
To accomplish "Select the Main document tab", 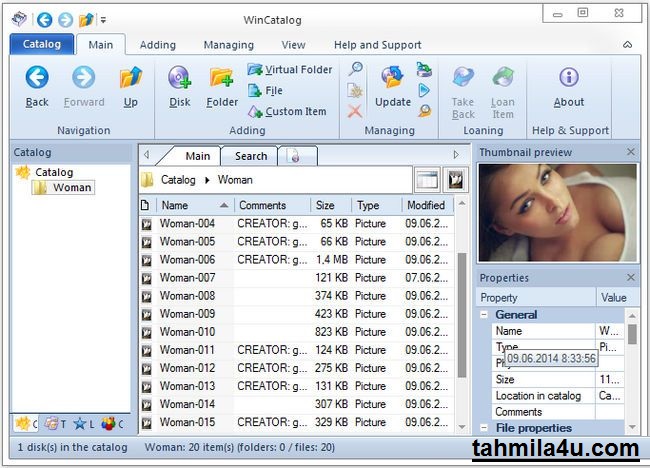I will pos(197,156).
